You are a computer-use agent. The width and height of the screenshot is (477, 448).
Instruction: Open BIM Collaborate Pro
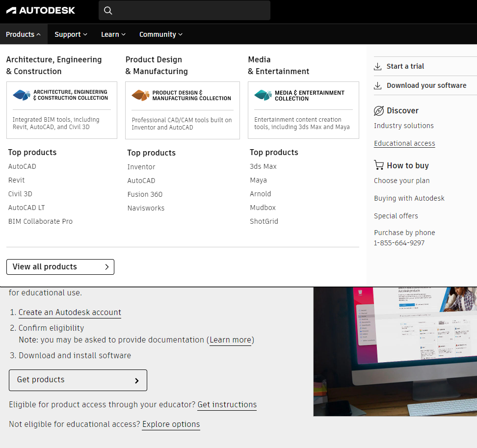[x=40, y=221]
